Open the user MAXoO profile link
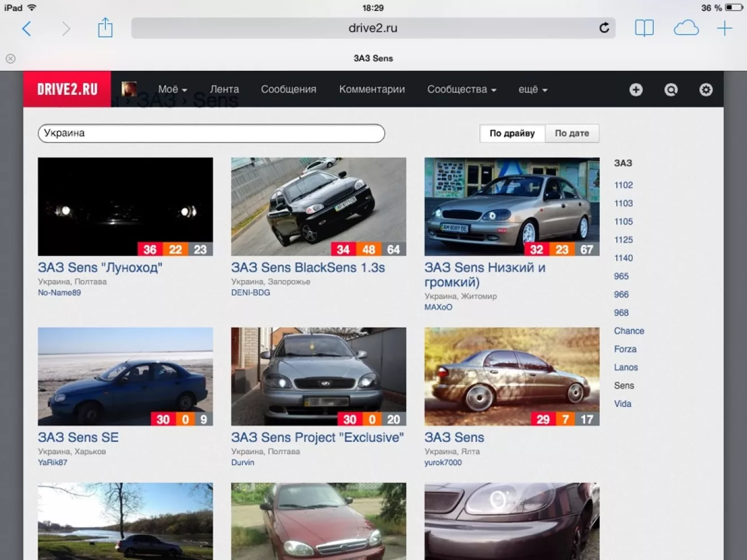The width and height of the screenshot is (747, 560). (439, 307)
